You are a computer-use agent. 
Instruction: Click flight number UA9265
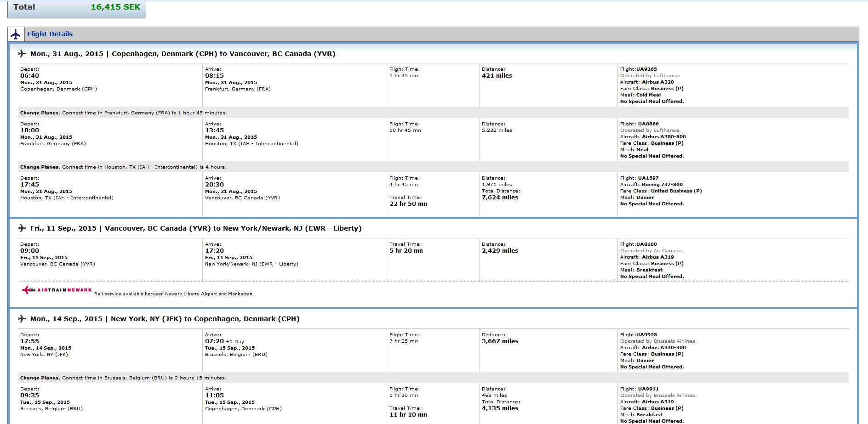click(x=646, y=69)
